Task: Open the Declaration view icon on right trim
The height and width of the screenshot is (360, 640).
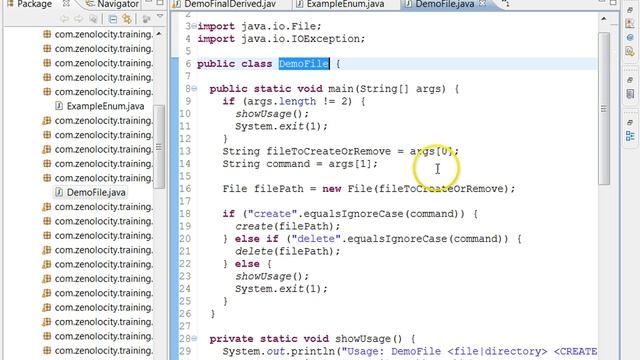Action: [x=630, y=52]
